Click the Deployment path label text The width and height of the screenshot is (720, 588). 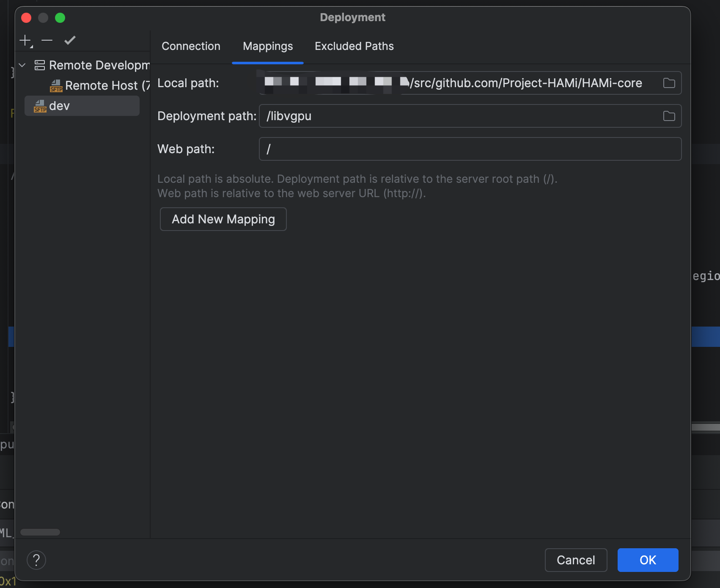coord(207,116)
